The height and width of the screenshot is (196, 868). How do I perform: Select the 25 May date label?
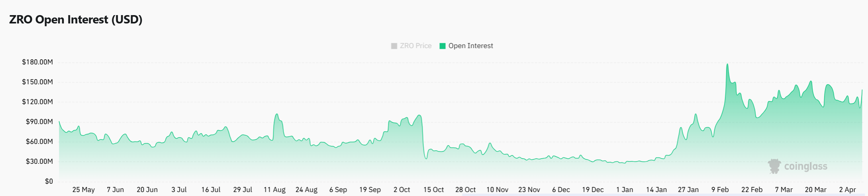(x=84, y=190)
